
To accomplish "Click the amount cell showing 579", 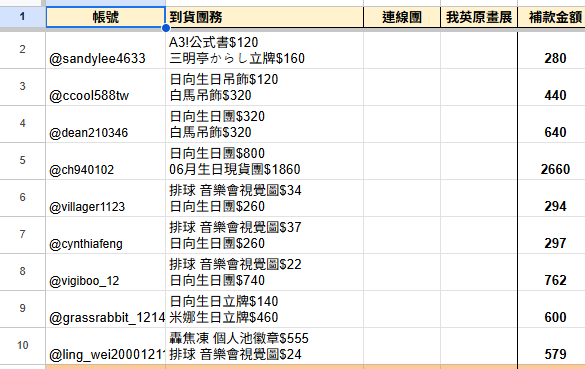I will [x=551, y=346].
